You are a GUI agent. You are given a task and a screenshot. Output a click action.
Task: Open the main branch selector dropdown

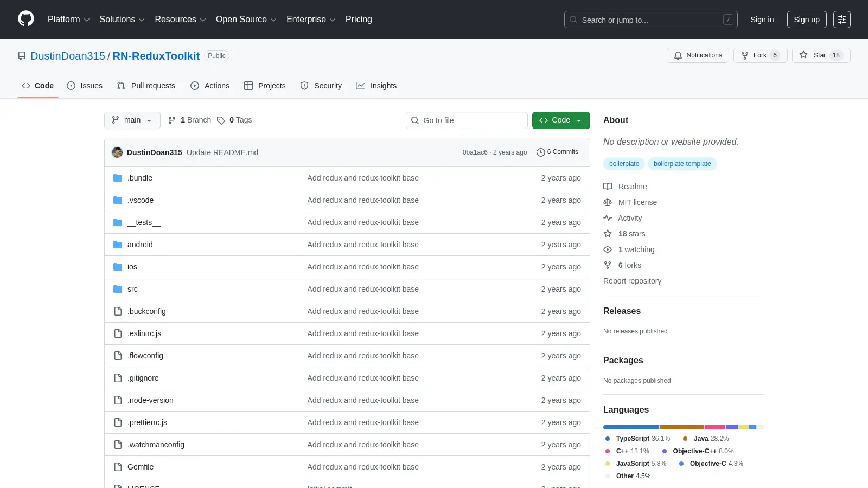132,120
